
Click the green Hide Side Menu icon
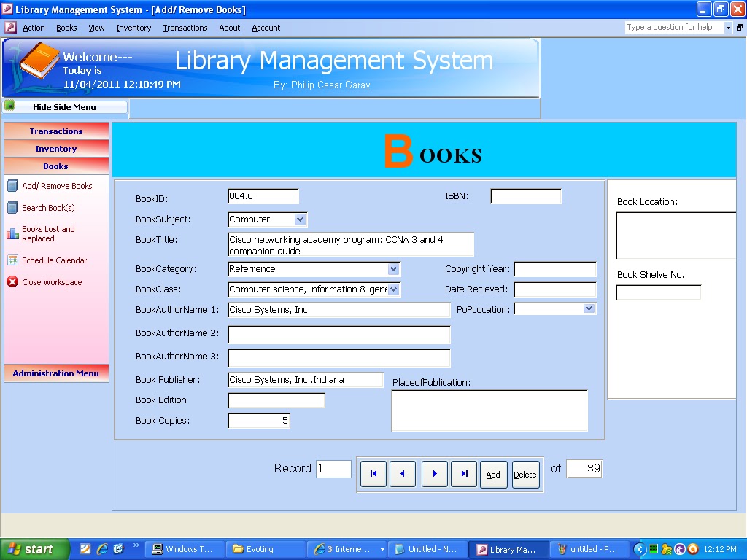(x=9, y=106)
